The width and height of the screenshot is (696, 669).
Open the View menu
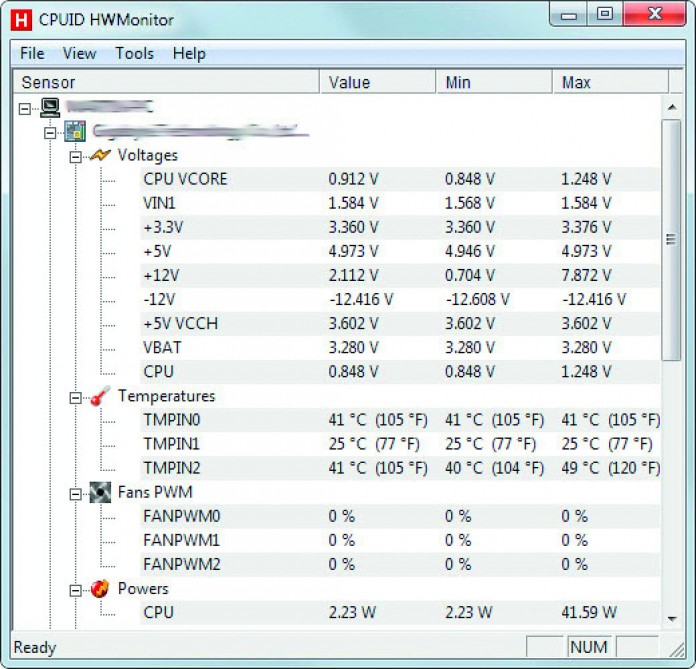pyautogui.click(x=79, y=53)
